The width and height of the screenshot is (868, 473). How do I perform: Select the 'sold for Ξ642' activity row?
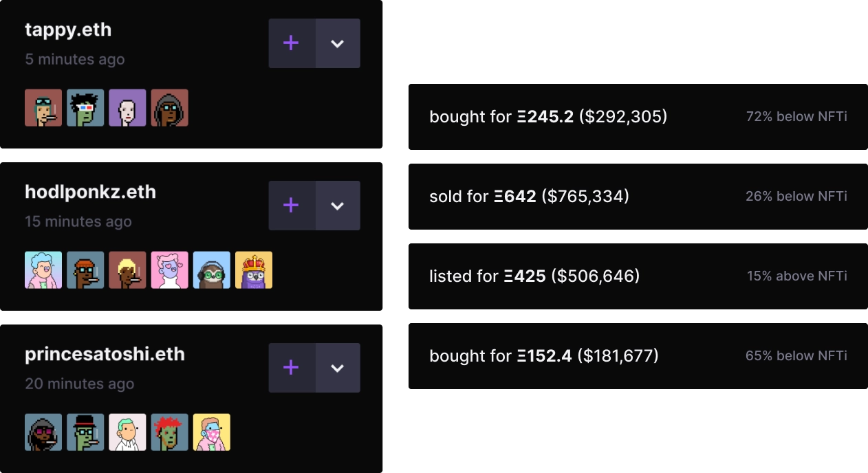pos(636,197)
